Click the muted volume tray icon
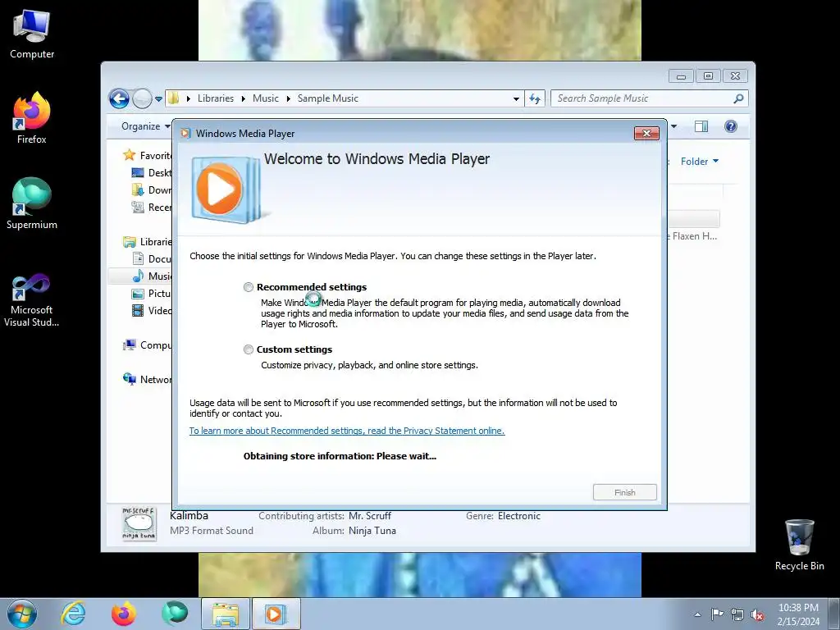Screen dimensions: 840x630 click(757, 614)
